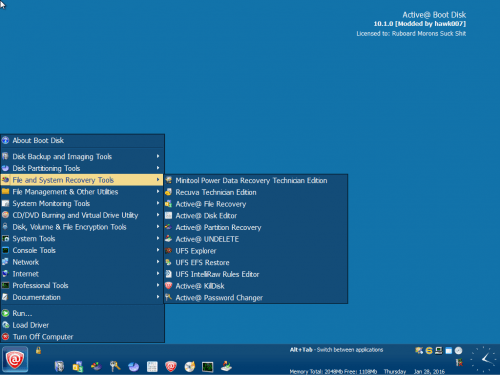Click the keys icon beside Active@ Password Changer
Viewport: 500px width, 375px height.
[x=169, y=297]
